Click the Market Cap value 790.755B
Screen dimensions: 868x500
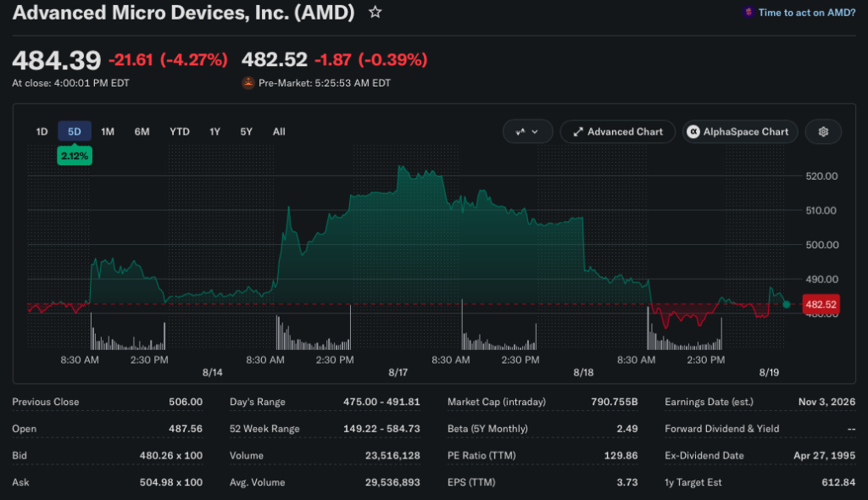click(x=614, y=402)
